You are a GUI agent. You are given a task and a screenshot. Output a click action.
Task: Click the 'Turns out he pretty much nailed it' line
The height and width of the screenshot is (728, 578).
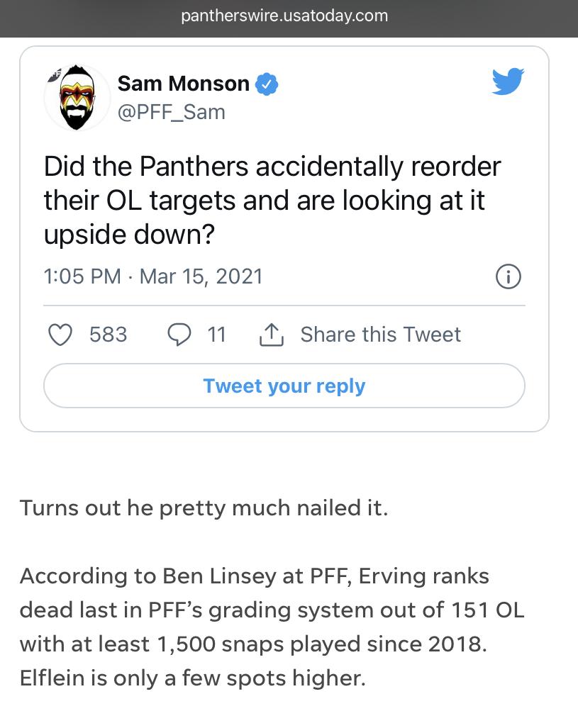click(204, 508)
